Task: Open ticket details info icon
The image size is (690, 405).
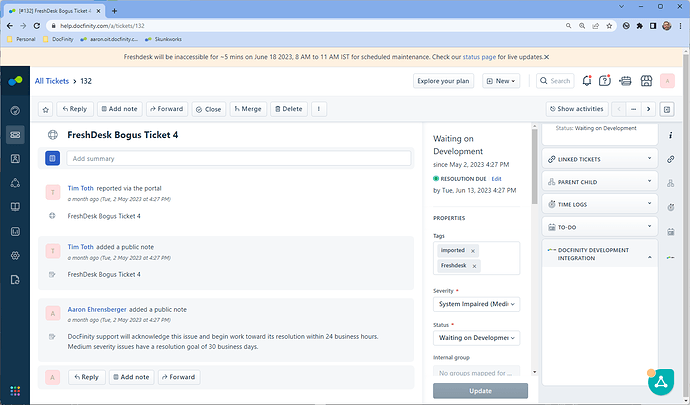Action: (x=671, y=135)
